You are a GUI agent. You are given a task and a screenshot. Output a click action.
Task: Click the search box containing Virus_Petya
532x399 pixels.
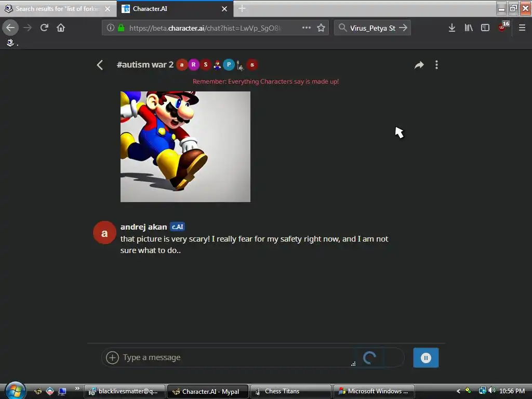[373, 28]
